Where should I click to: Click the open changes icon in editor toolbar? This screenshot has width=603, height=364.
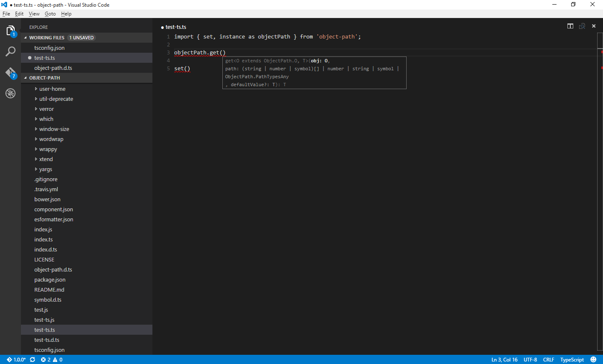582,26
